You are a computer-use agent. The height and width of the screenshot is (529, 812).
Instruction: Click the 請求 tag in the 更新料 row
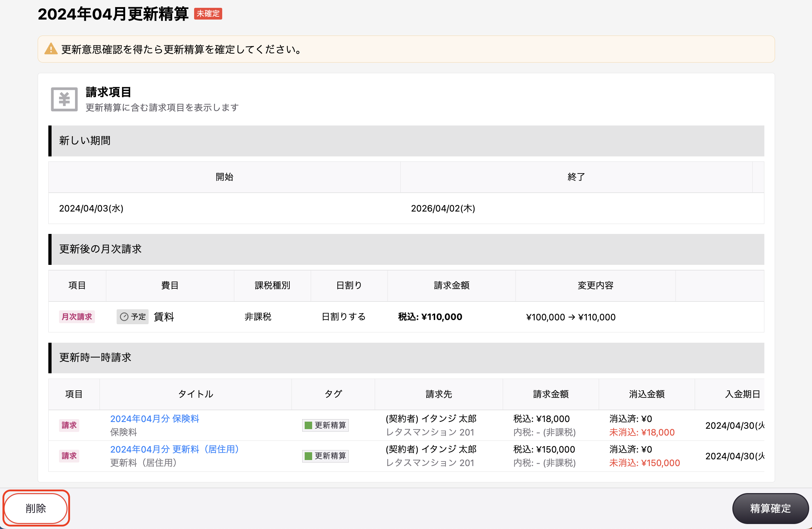coord(69,456)
